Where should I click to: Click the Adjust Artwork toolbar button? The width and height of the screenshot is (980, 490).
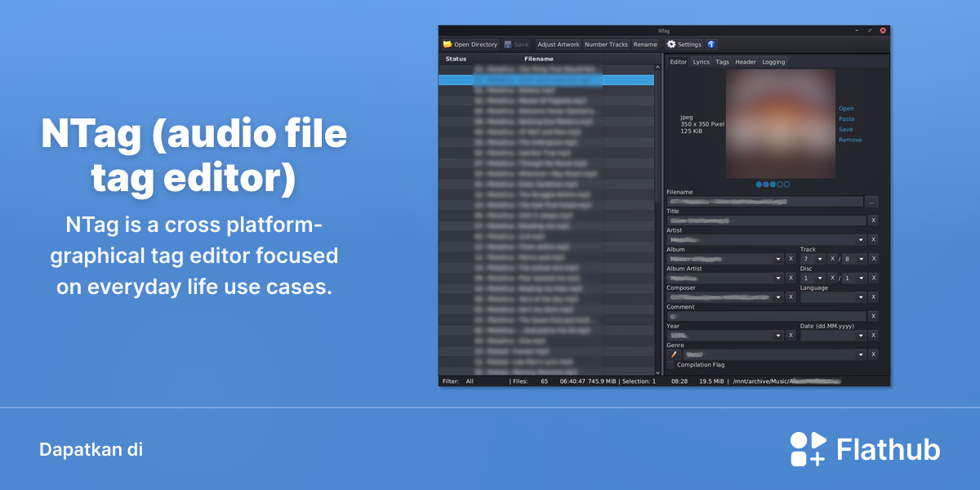pos(559,44)
